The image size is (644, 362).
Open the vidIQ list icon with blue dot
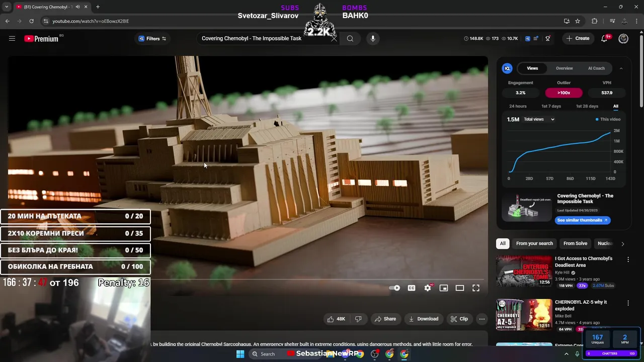536,39
